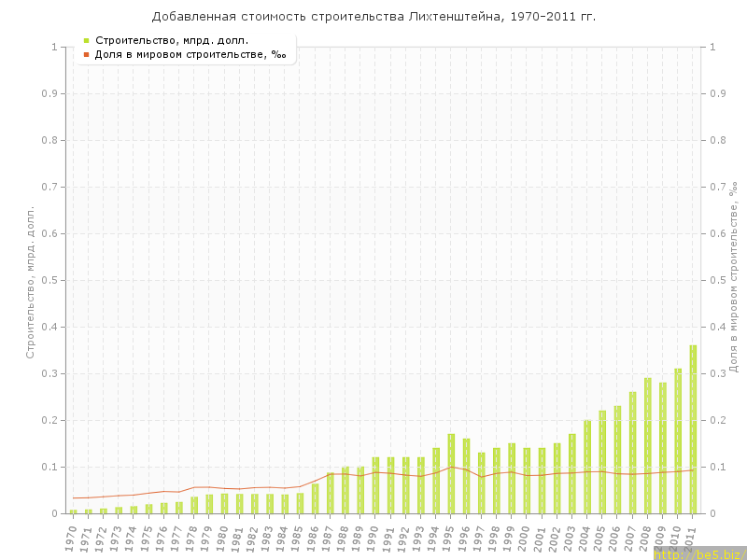This screenshot has height=560, width=747.
Task: Click the orange share line above the 1979 bar
Action: [209, 487]
